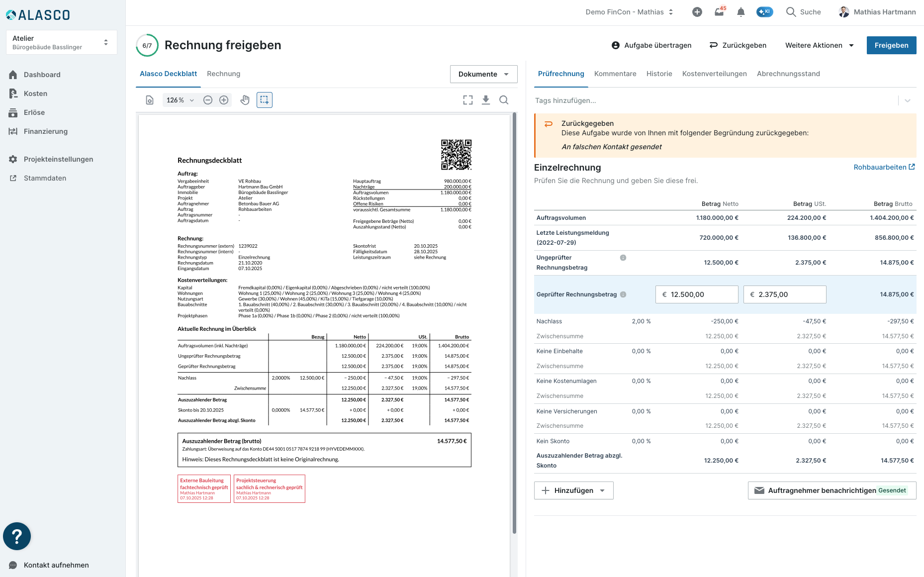Switch to the Alasco Deckblatt tab
This screenshot has height=577, width=924.
pos(168,74)
